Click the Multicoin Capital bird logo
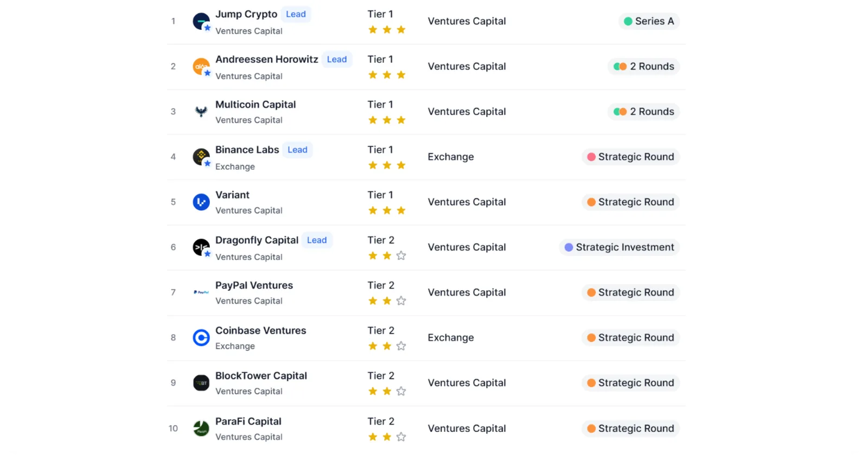 [201, 112]
